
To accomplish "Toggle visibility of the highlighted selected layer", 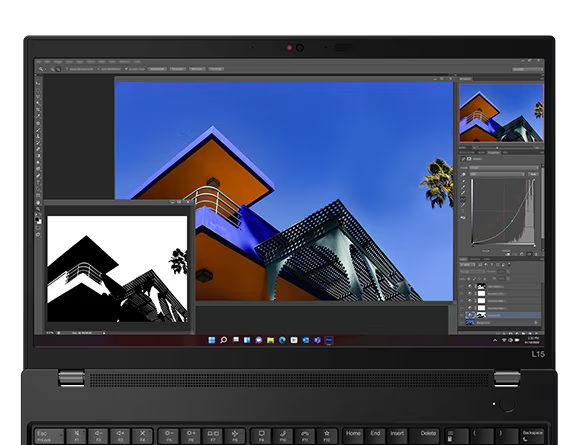I will 470,315.
